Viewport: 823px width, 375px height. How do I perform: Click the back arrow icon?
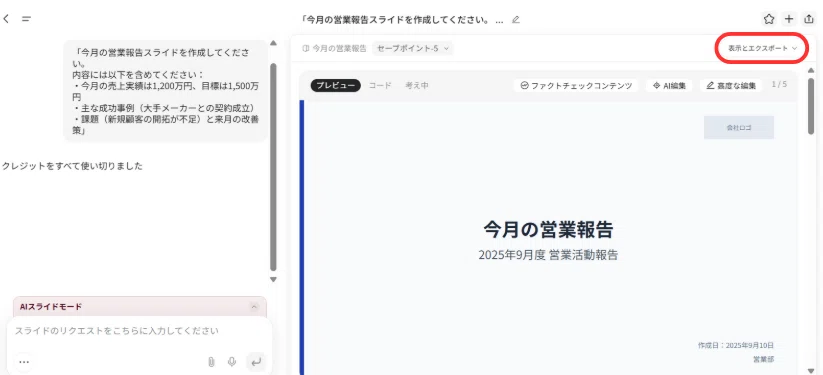pyautogui.click(x=6, y=19)
